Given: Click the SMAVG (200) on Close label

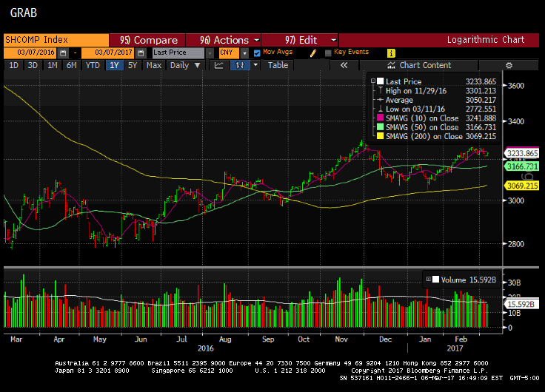Looking at the screenshot, I should click(x=424, y=136).
